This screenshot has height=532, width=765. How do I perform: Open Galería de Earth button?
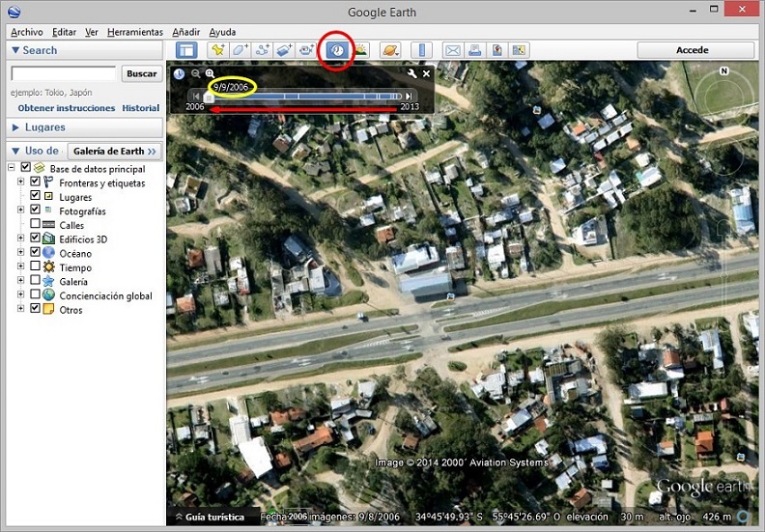click(x=114, y=152)
